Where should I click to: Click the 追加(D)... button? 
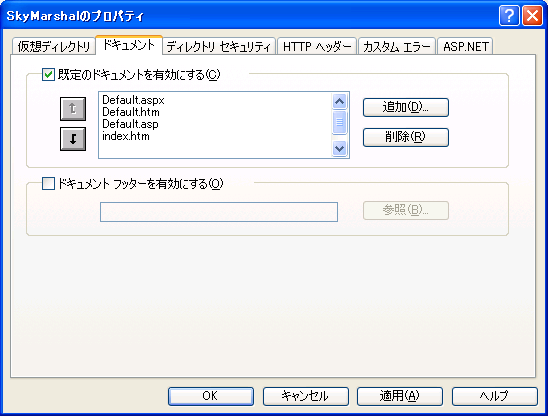[x=406, y=107]
